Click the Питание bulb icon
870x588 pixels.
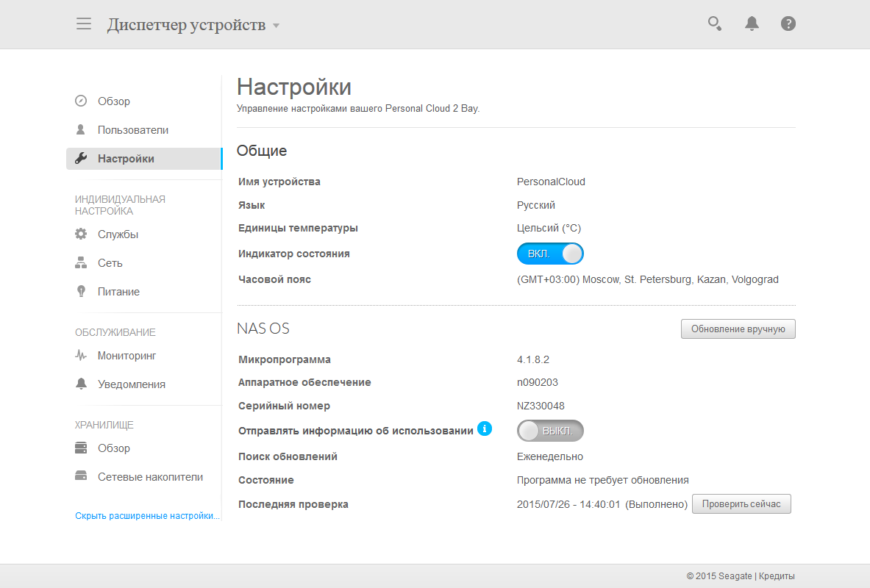click(x=81, y=292)
